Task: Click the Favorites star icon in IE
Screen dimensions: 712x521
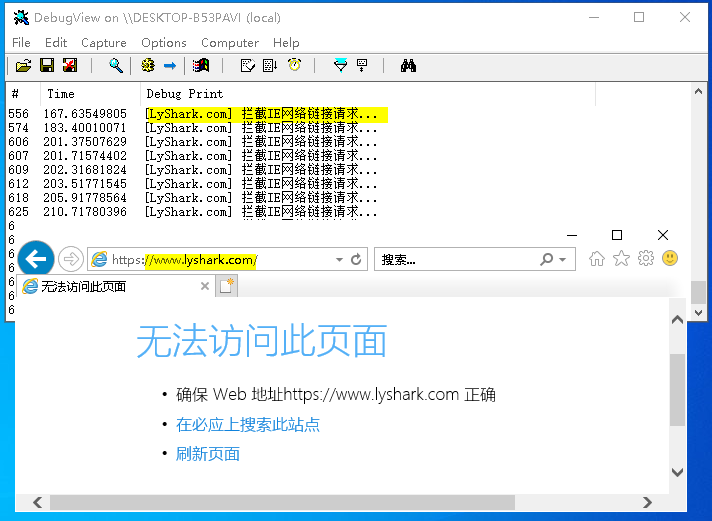Action: (x=621, y=258)
